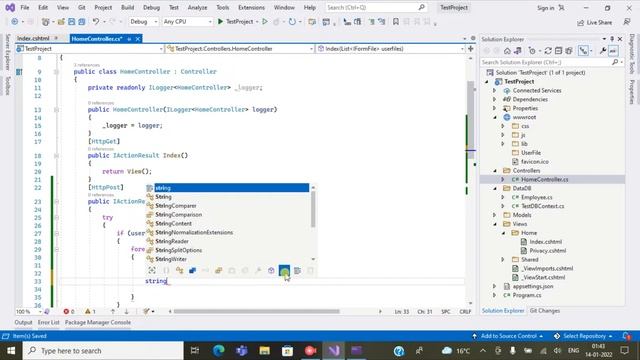Click the editor horizontal scrollbar thumb
This screenshot has width=640, height=360.
256,311
